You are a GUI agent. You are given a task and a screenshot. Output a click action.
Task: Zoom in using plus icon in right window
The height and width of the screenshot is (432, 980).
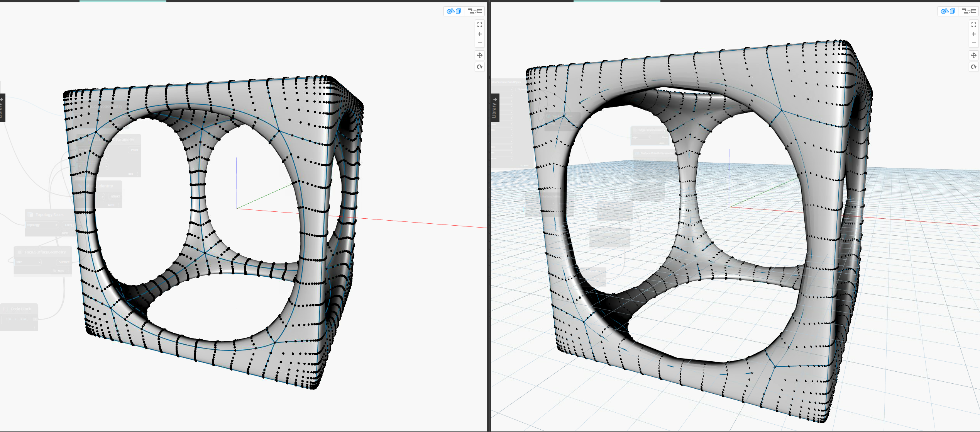pos(974,34)
